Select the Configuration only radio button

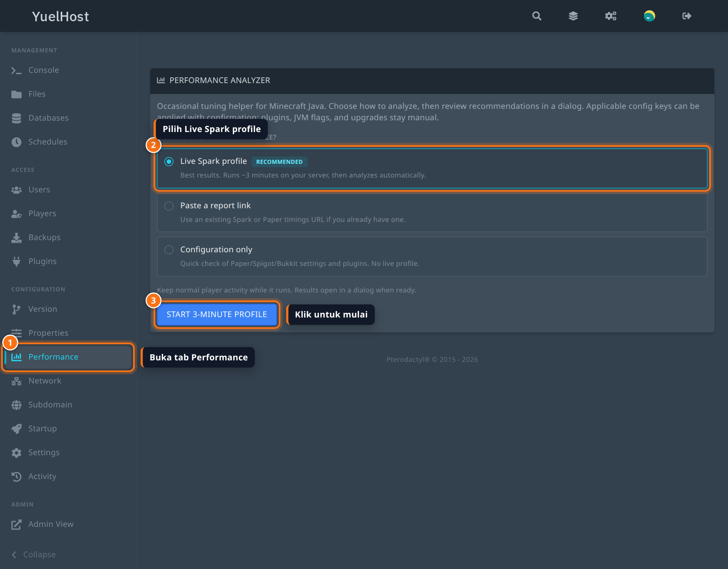169,250
